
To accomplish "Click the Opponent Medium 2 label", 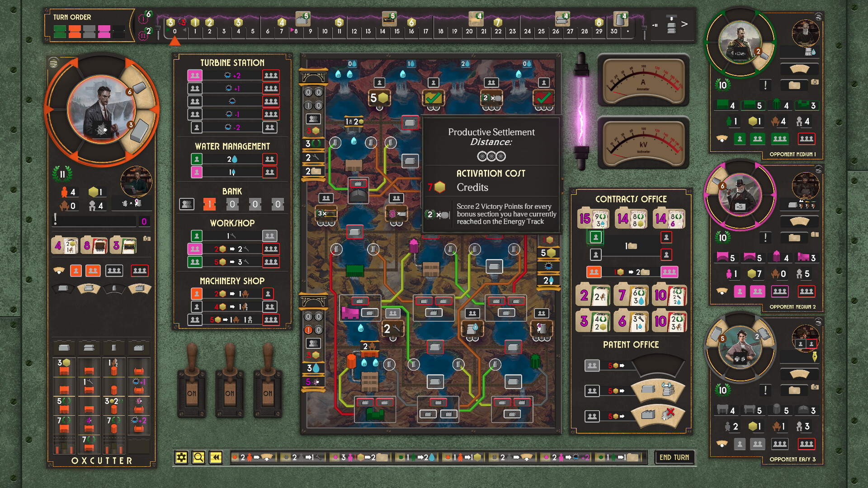I will click(x=793, y=307).
